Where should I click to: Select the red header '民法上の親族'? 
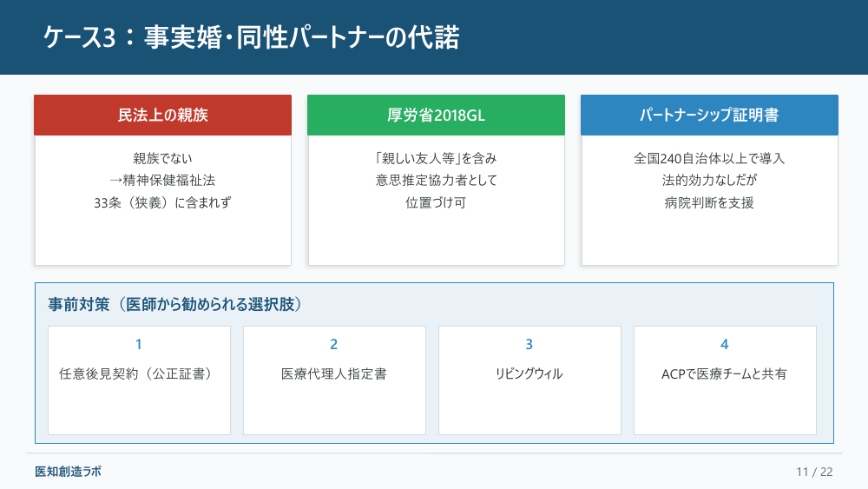[x=163, y=116]
